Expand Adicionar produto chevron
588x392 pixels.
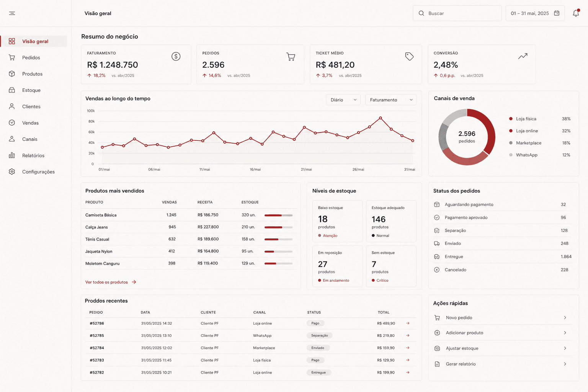pos(565,333)
